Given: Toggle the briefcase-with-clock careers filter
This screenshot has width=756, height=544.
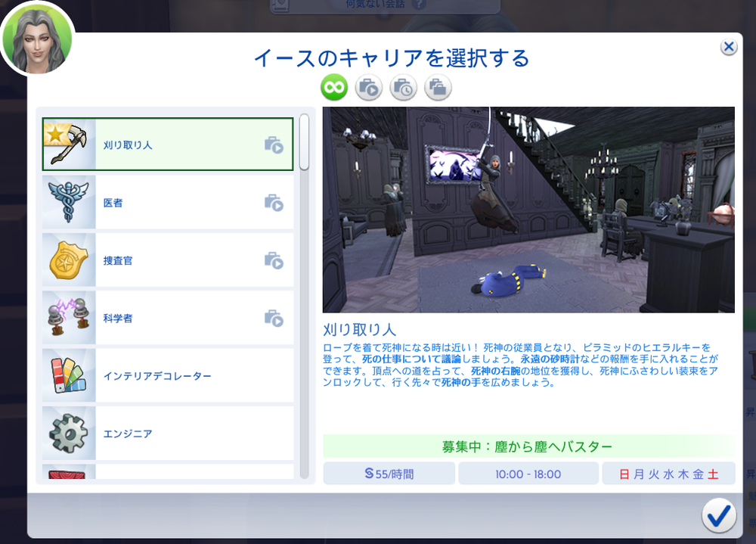Looking at the screenshot, I should click(404, 87).
